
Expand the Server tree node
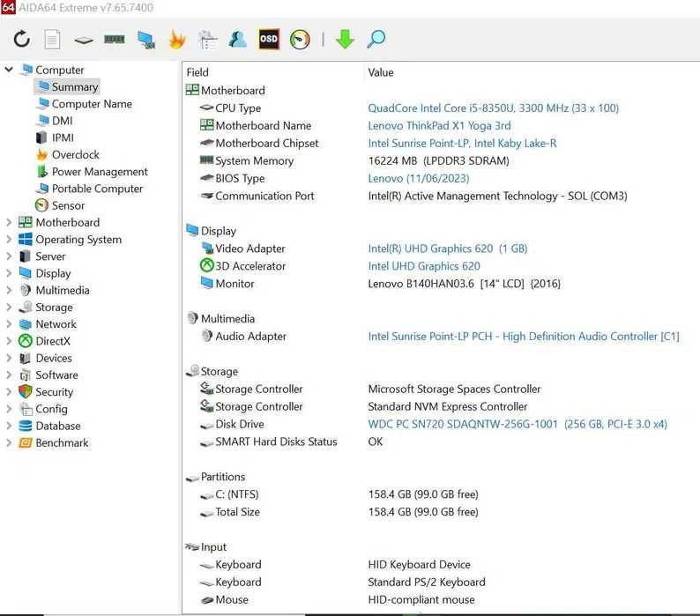tap(9, 256)
